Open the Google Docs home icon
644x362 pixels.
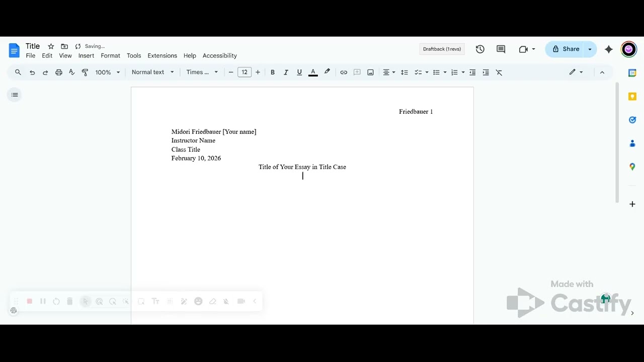click(14, 50)
